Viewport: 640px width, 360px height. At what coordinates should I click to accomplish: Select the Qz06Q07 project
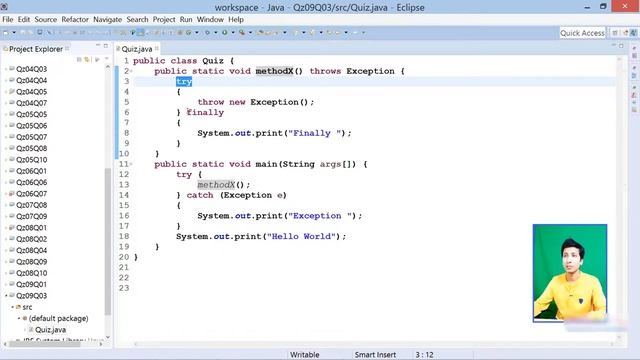tap(31, 193)
